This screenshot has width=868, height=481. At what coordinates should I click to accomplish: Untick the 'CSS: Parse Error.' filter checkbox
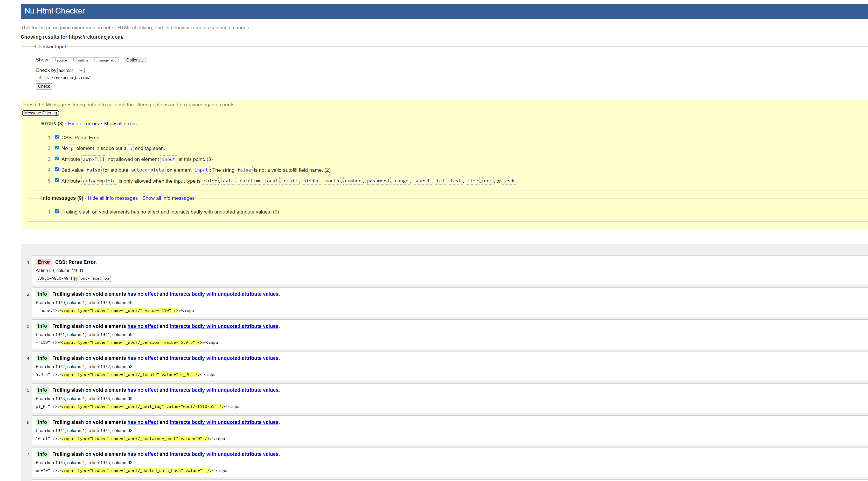pyautogui.click(x=57, y=137)
